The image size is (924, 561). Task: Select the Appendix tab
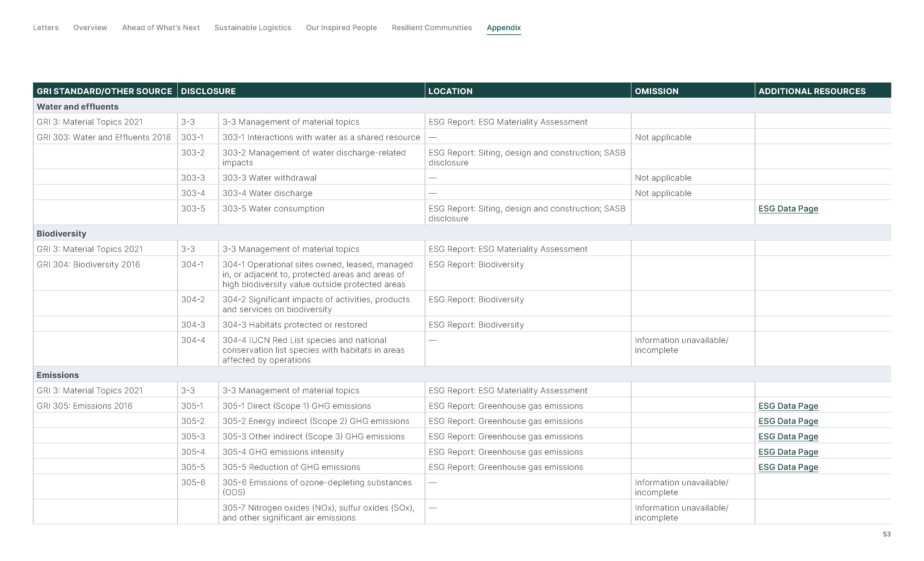[503, 28]
